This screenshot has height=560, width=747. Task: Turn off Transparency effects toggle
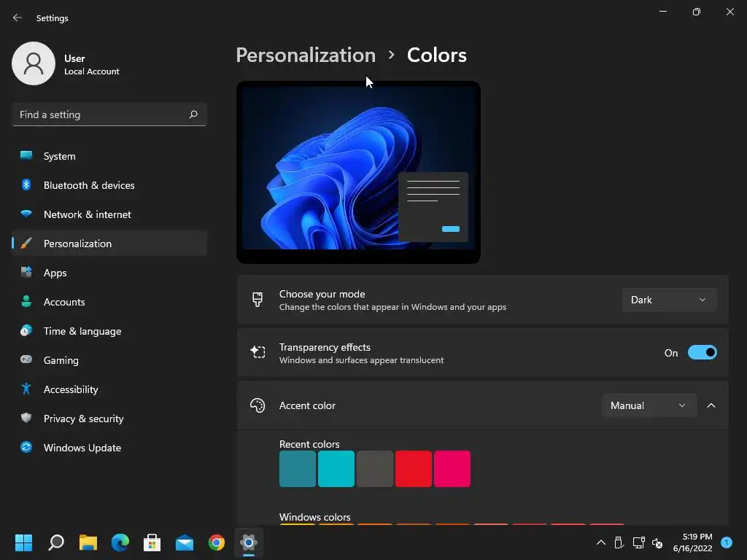pos(703,352)
